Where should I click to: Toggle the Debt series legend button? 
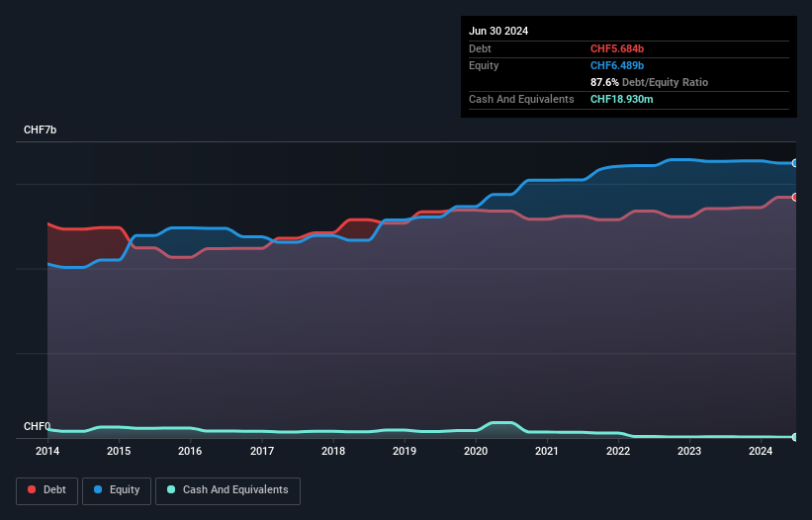click(x=47, y=490)
